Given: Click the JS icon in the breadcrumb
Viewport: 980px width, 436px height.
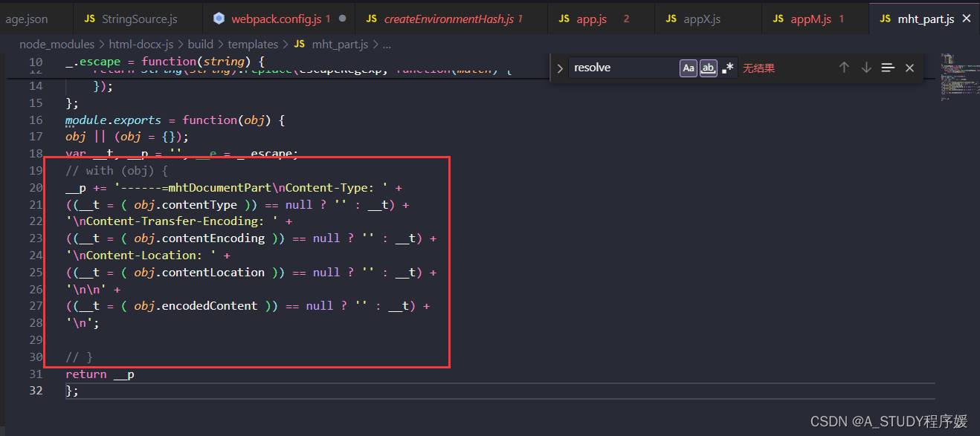Looking at the screenshot, I should point(299,45).
